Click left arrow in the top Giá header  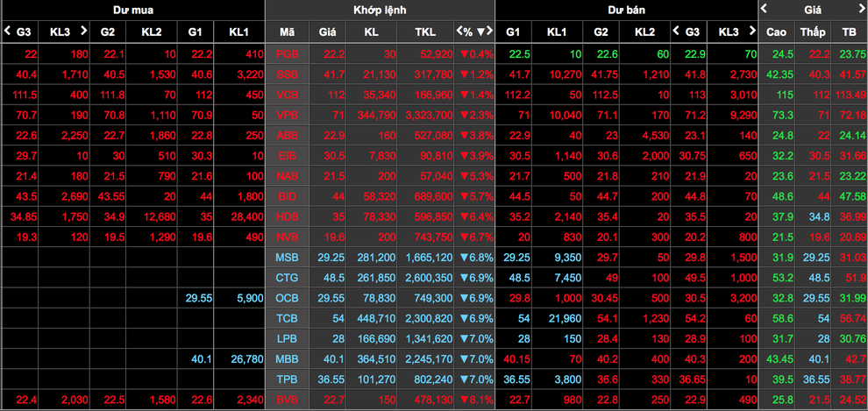pos(764,8)
